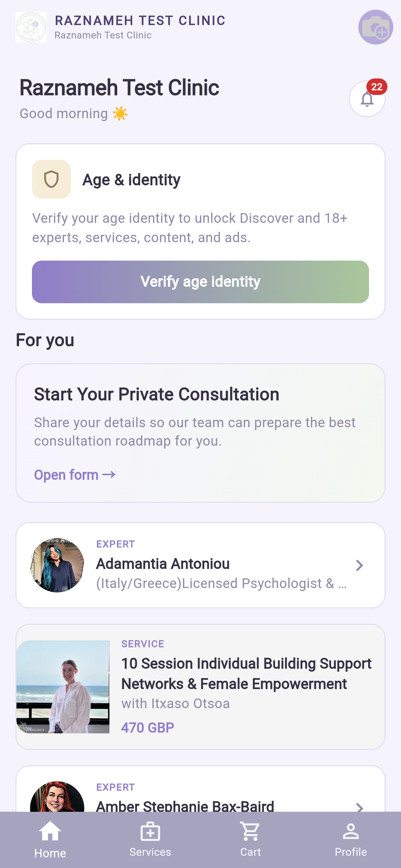This screenshot has height=868, width=401.
Task: Open the Profile person icon
Action: pyautogui.click(x=351, y=831)
